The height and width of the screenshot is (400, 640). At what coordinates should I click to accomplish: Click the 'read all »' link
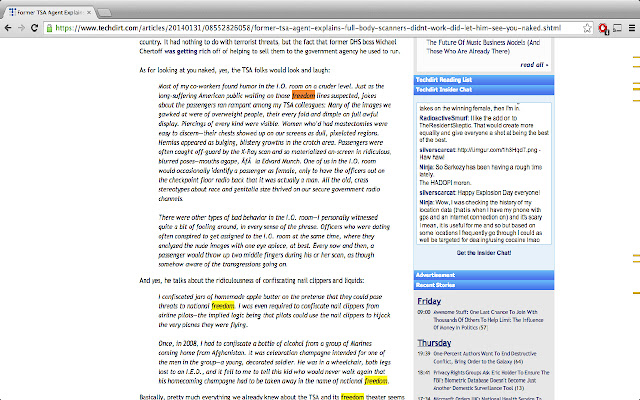coord(534,64)
